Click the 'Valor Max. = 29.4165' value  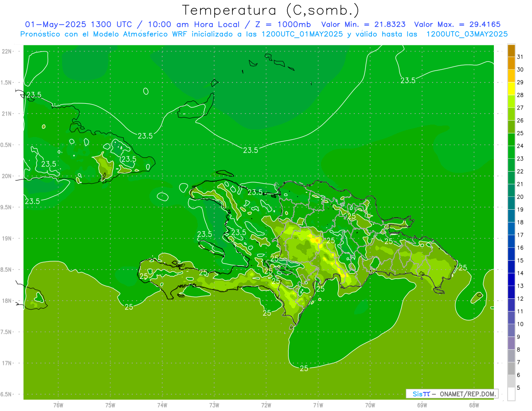click(457, 24)
